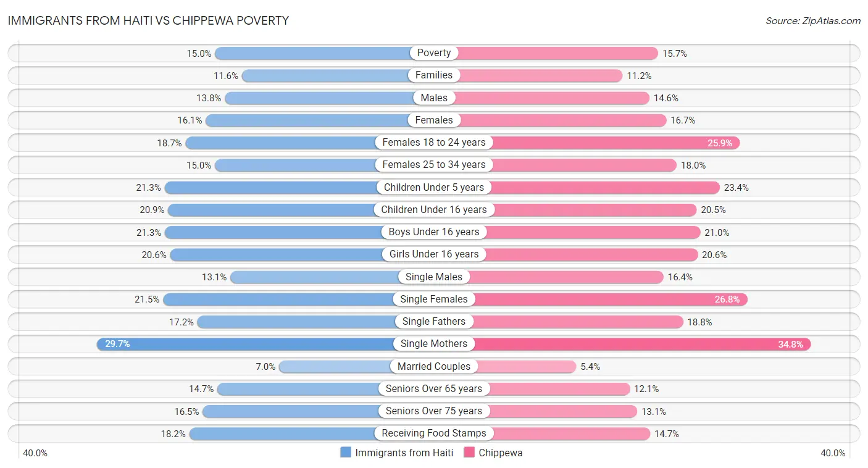Select the Single Fathers category label

pos(434,322)
